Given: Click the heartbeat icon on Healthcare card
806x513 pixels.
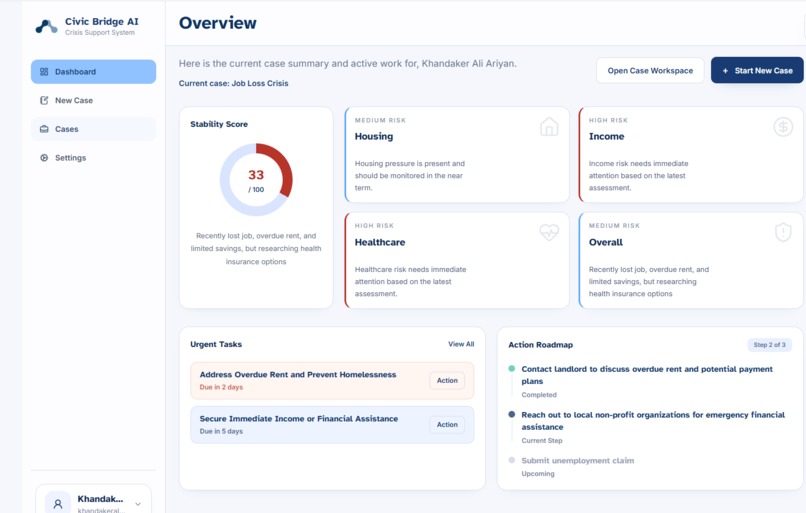Looking at the screenshot, I should tap(549, 232).
